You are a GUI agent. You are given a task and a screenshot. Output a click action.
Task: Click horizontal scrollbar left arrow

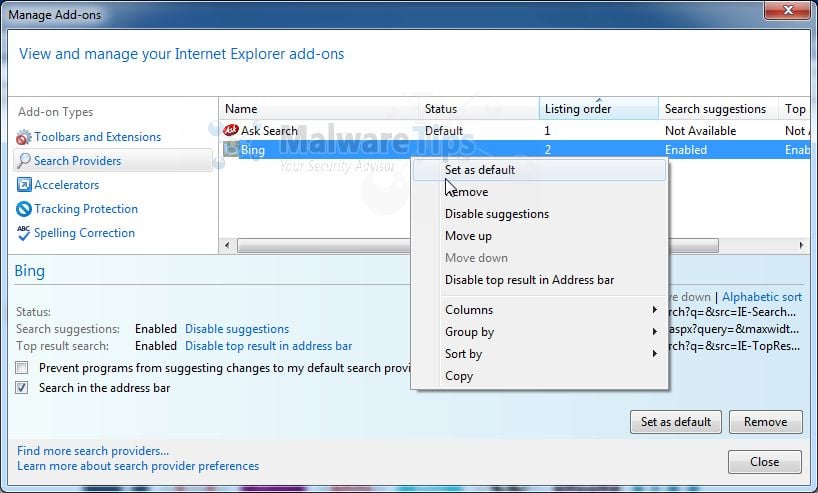(x=227, y=245)
